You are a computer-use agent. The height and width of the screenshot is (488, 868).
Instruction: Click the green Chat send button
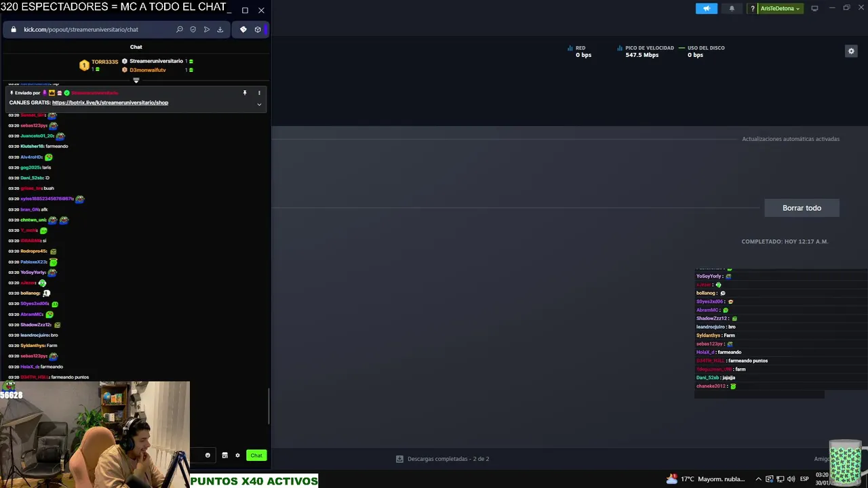pyautogui.click(x=256, y=455)
